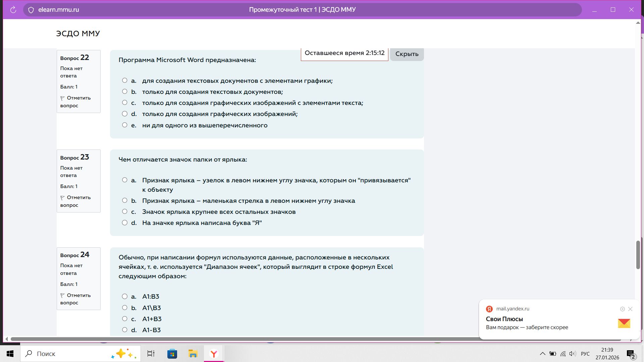Open File Explorer from the taskbar

(193, 354)
